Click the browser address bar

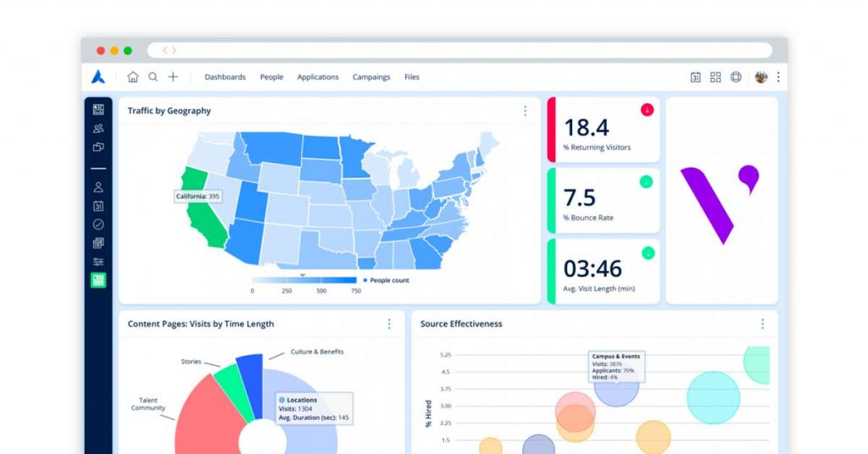pos(459,50)
